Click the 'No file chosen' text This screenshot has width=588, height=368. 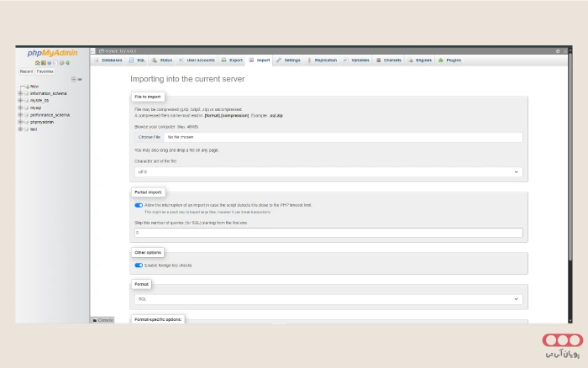point(181,137)
